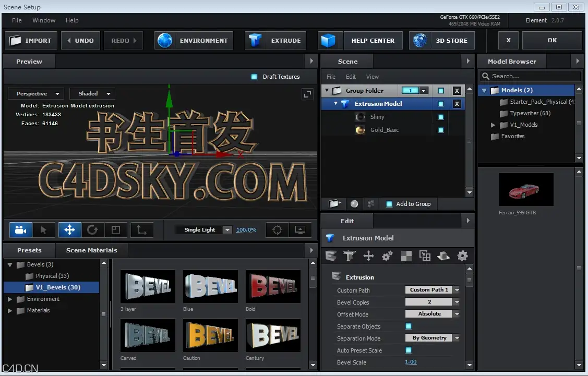The width and height of the screenshot is (588, 376).
Task: Toggle the Shiny material checkbox
Action: (441, 117)
